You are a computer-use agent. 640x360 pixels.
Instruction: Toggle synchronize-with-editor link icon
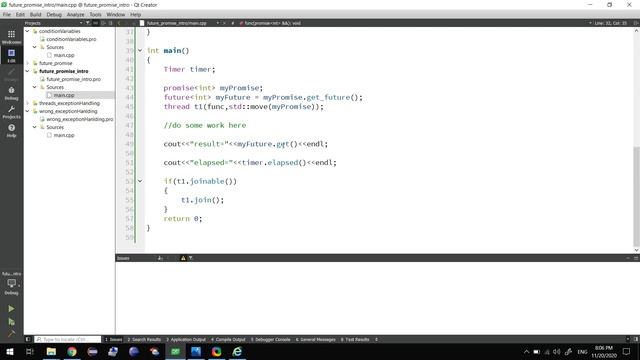(96, 23)
